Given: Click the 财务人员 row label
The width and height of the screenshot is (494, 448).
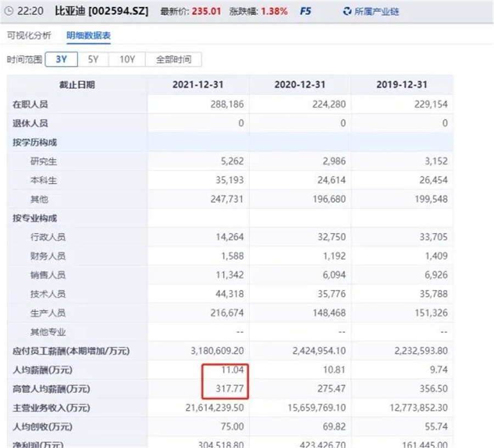Looking at the screenshot, I should (x=48, y=256).
